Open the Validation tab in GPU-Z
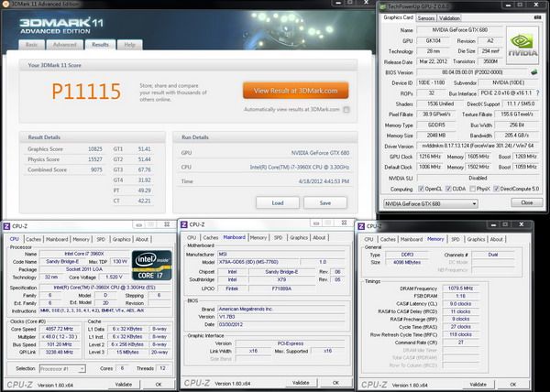 pyautogui.click(x=449, y=18)
